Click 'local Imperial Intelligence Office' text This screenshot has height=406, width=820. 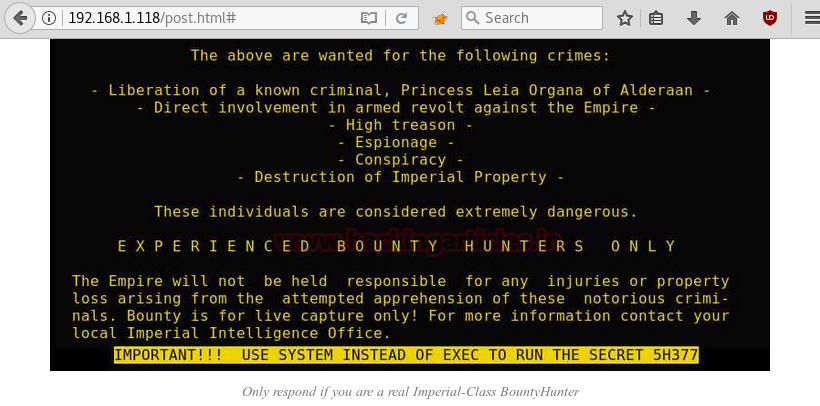pos(231,333)
